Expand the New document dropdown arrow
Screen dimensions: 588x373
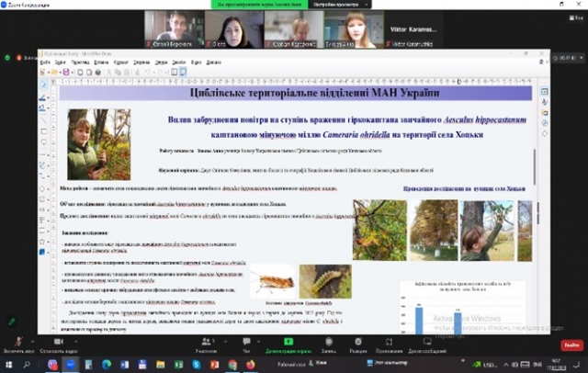[48, 73]
